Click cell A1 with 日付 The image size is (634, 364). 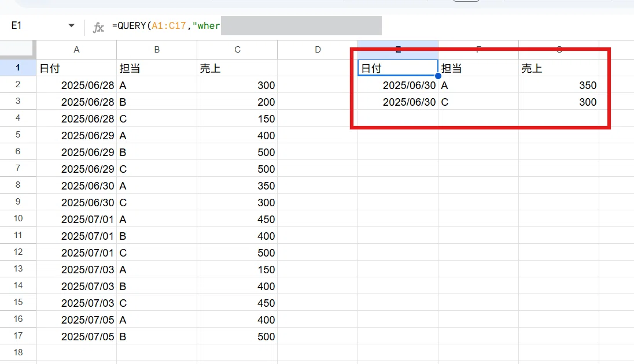[x=76, y=68]
